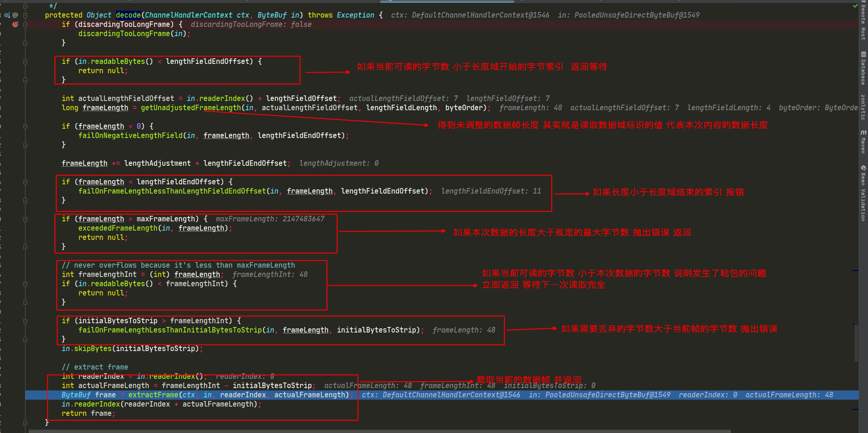
Task: Open the Bean Validation tool window
Action: 863,193
